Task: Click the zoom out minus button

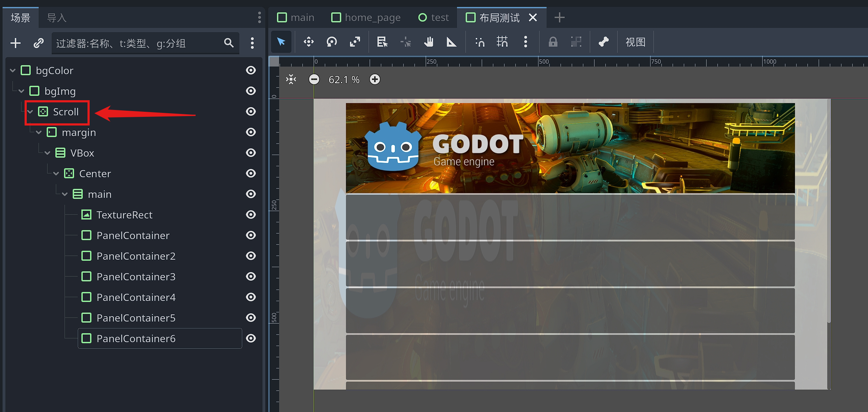Action: (314, 79)
